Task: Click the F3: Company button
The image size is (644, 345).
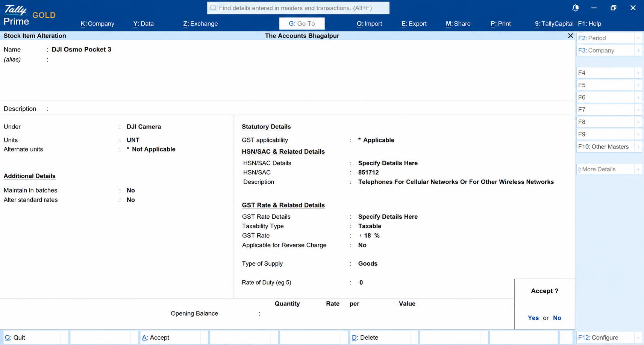Action: (605, 50)
